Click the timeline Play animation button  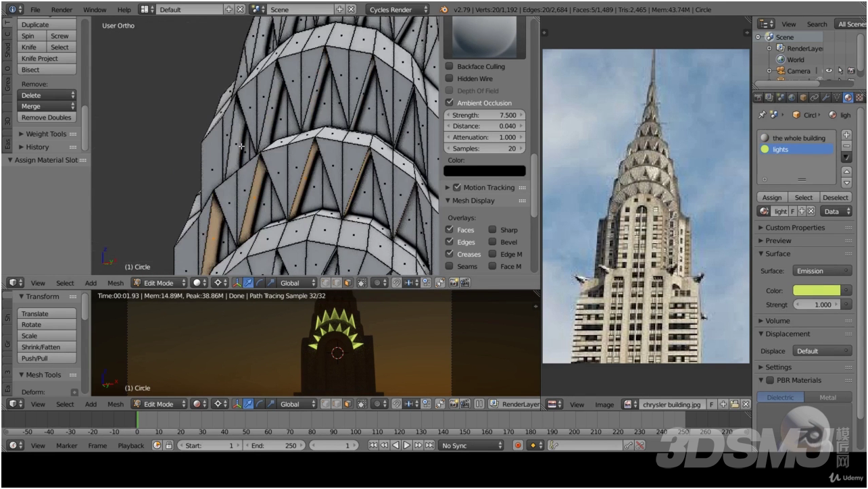(x=407, y=445)
